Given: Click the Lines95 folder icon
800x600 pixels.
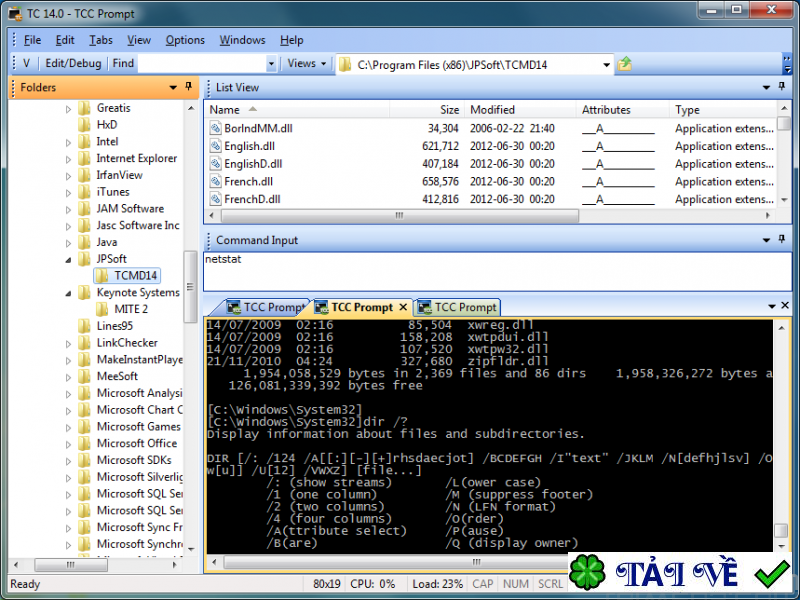Looking at the screenshot, I should tap(85, 326).
